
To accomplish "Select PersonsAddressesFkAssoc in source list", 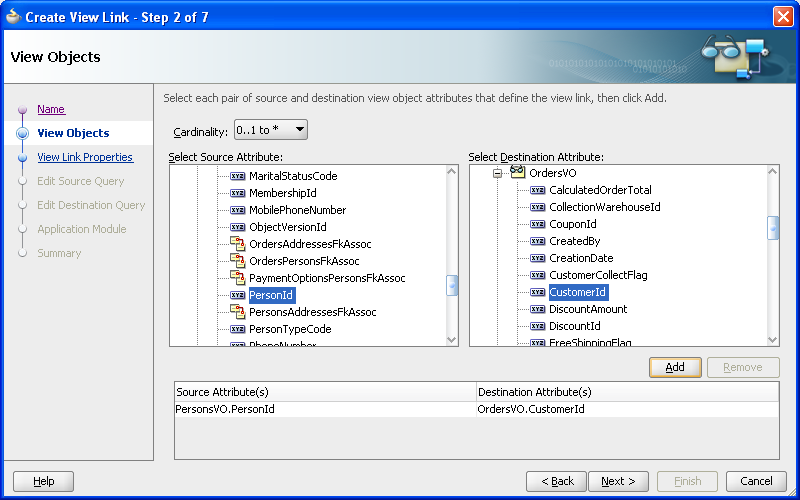I will point(313,312).
